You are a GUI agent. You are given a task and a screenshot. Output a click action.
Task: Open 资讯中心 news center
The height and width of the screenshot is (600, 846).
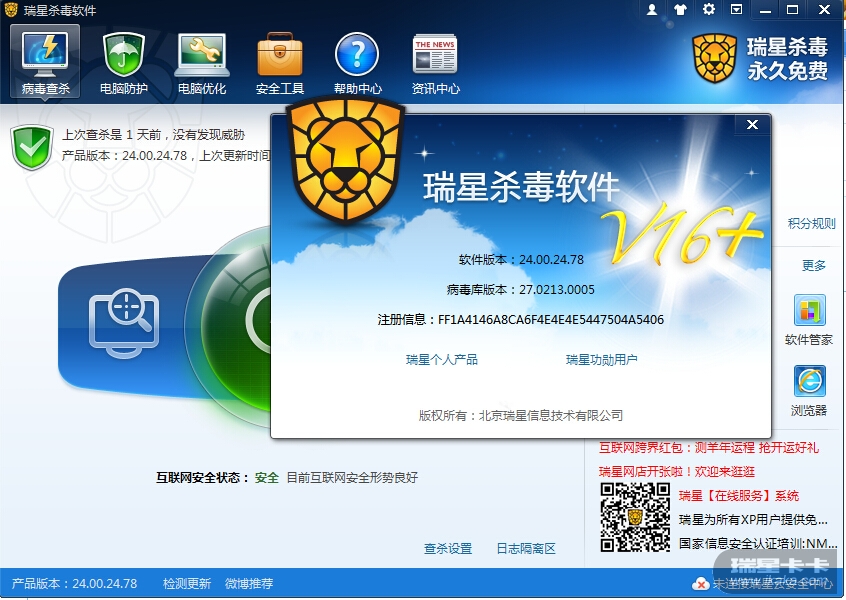pos(435,62)
